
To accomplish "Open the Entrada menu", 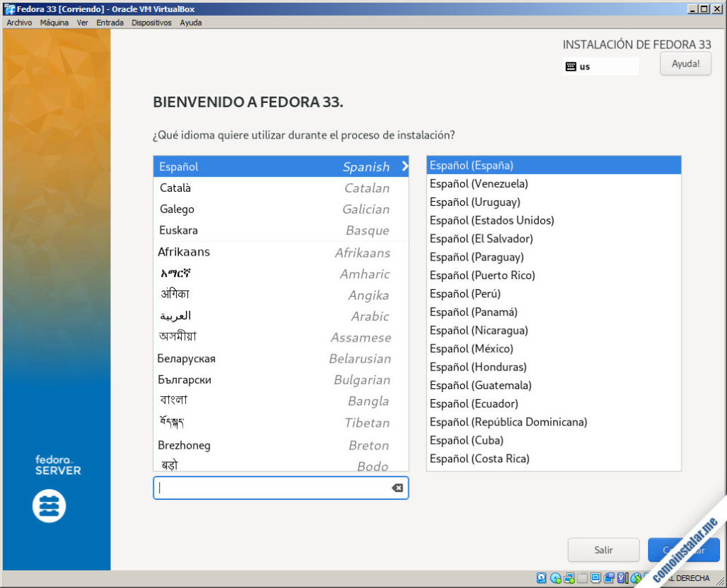I will point(110,22).
